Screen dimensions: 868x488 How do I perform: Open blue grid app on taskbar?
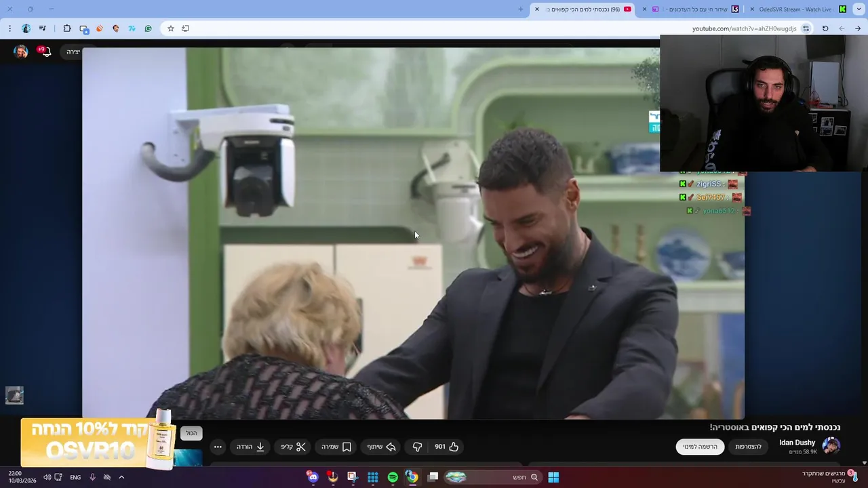[373, 477]
